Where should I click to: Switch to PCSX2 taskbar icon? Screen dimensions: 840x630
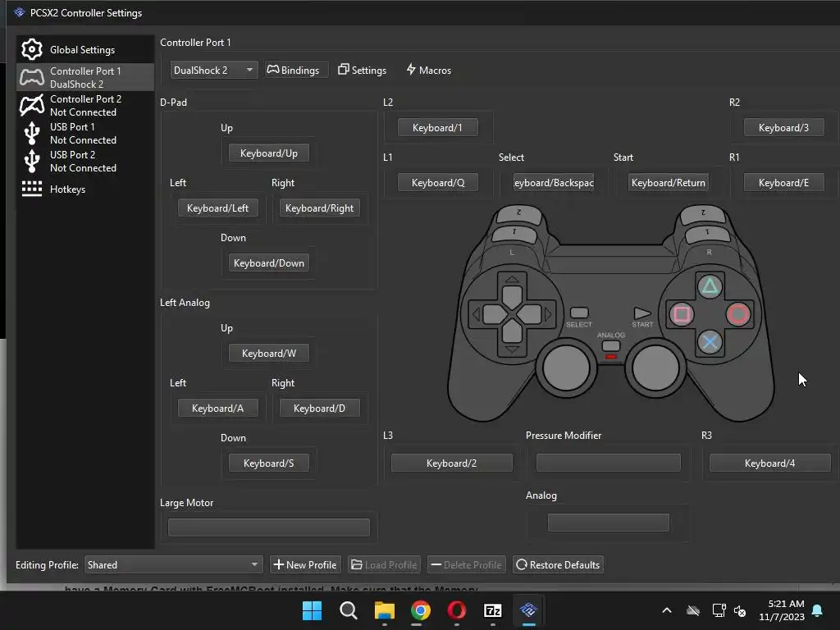point(529,610)
